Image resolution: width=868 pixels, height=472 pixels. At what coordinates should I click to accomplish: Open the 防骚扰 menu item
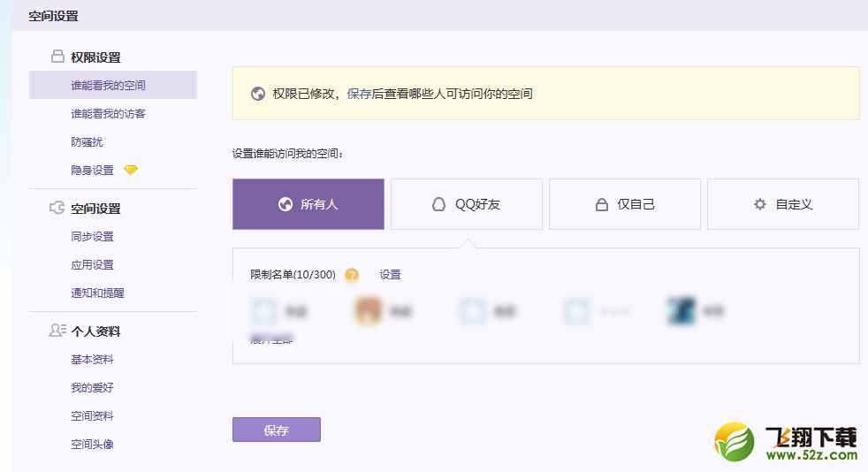(x=88, y=142)
